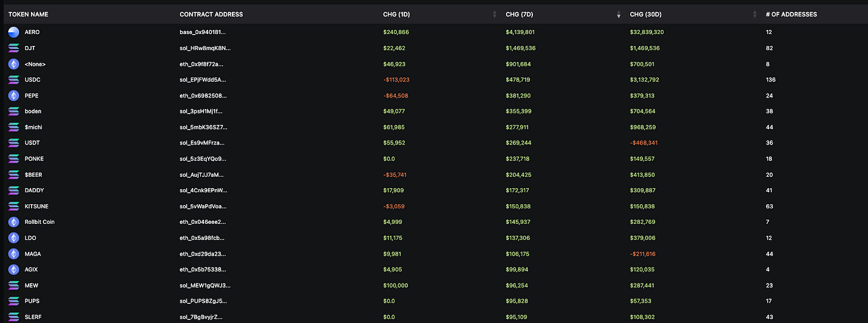Click the PEPE token Ethereum icon

pos(14,96)
